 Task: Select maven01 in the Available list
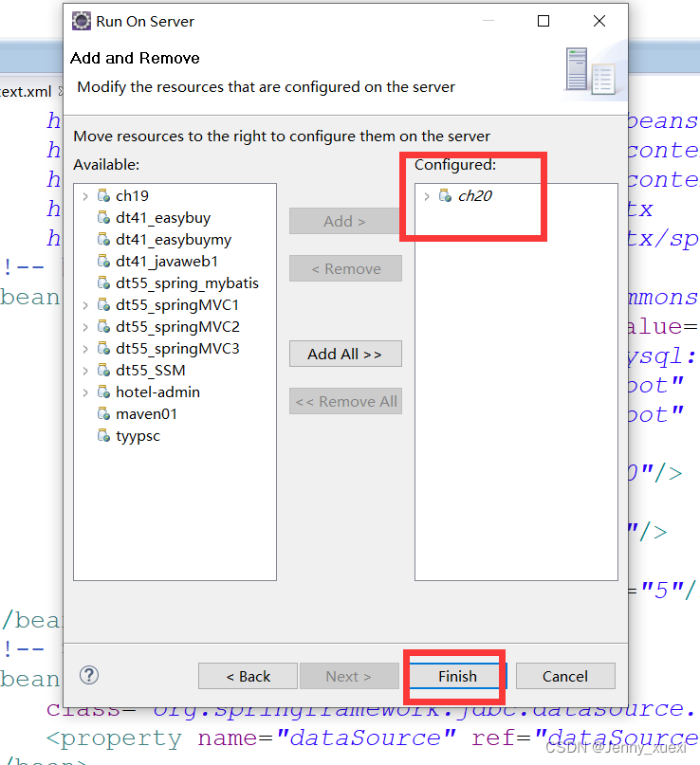click(146, 413)
